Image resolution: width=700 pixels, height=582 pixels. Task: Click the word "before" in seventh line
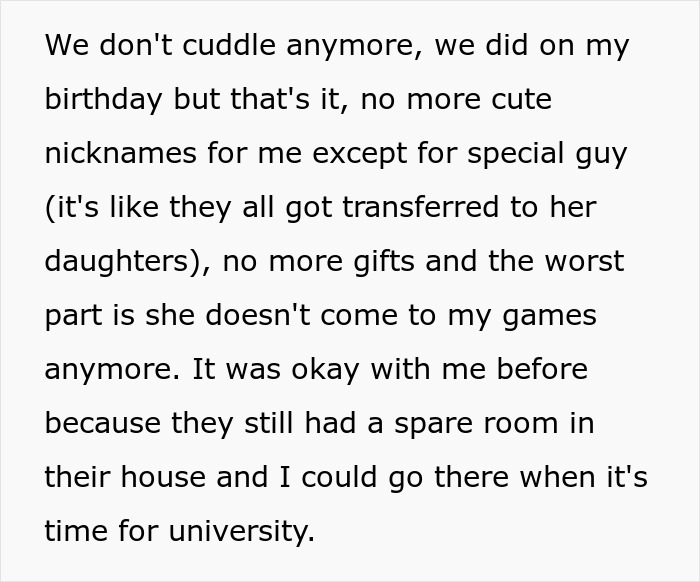click(542, 369)
